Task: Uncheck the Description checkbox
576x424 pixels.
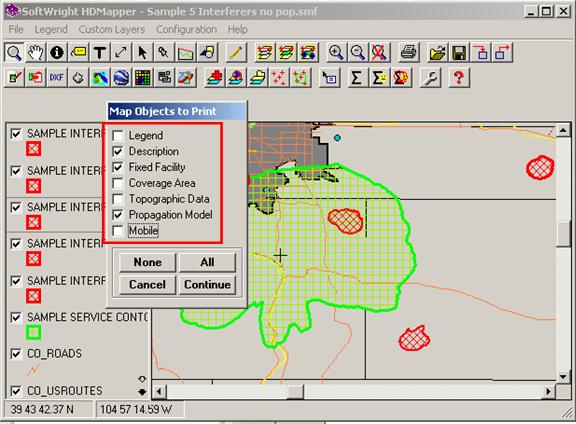Action: [x=118, y=151]
